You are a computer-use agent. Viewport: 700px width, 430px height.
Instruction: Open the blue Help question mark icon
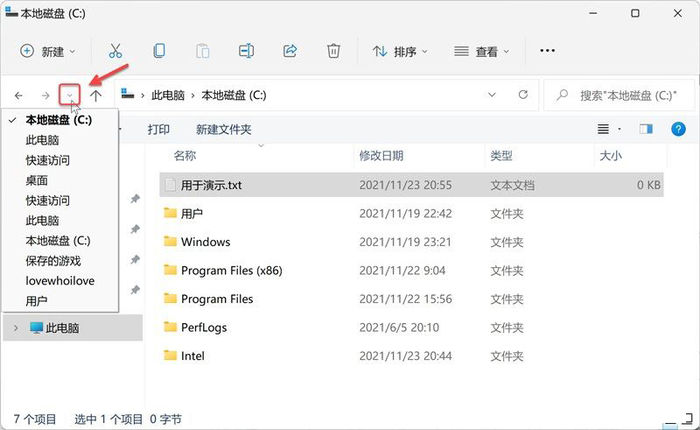pyautogui.click(x=678, y=129)
